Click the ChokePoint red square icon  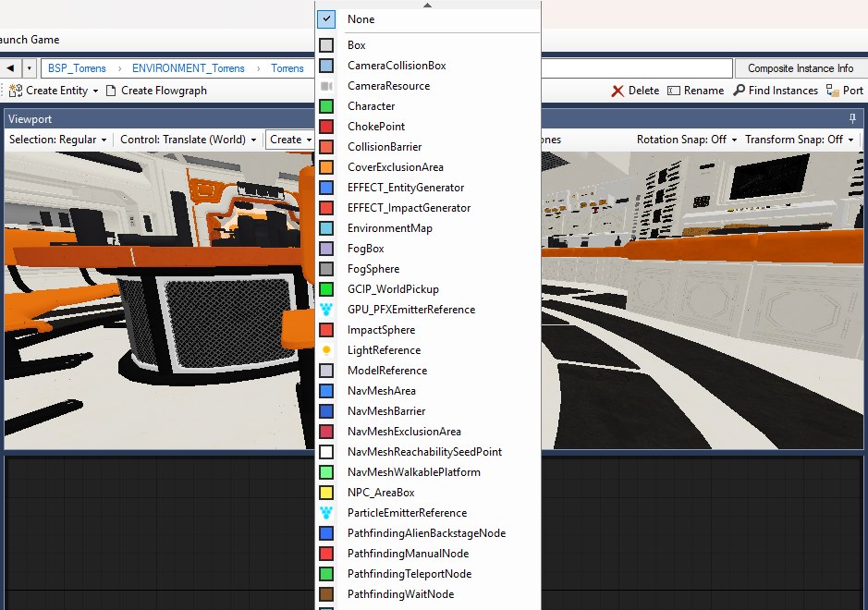(326, 127)
